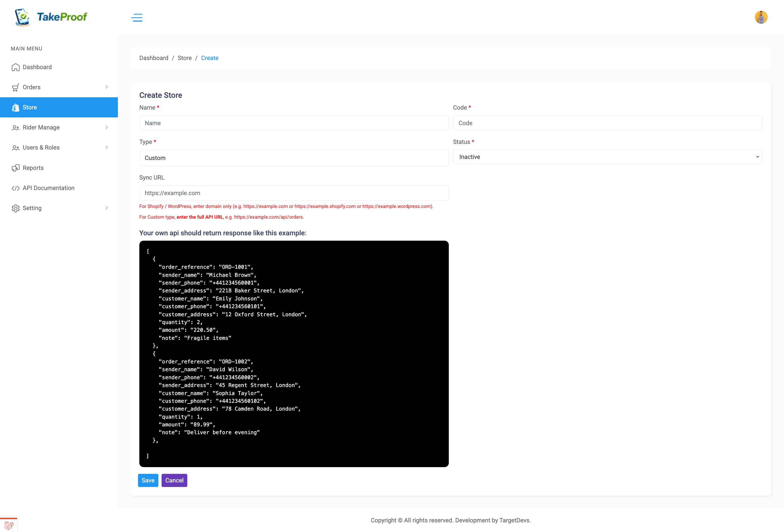The image size is (784, 532).
Task: Click the "78 Camden Road, London" line
Action: click(x=229, y=409)
